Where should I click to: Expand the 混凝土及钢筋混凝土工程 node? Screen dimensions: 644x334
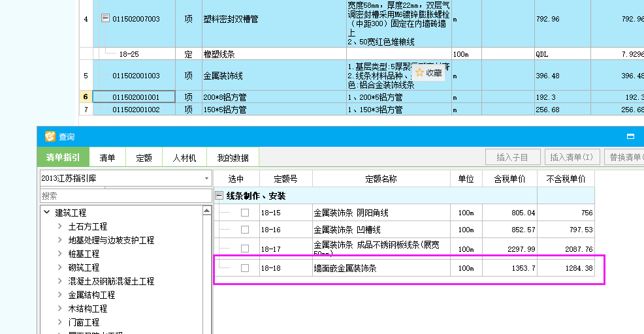click(60, 281)
